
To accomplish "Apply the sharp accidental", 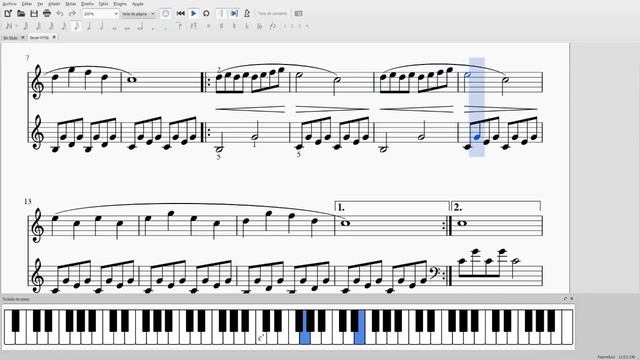I will coord(221,26).
